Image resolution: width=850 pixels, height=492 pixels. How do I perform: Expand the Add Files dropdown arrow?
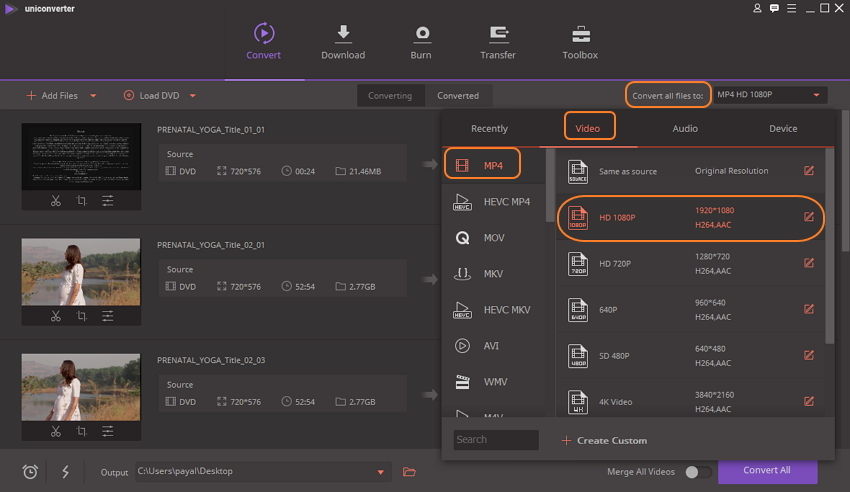[x=93, y=95]
